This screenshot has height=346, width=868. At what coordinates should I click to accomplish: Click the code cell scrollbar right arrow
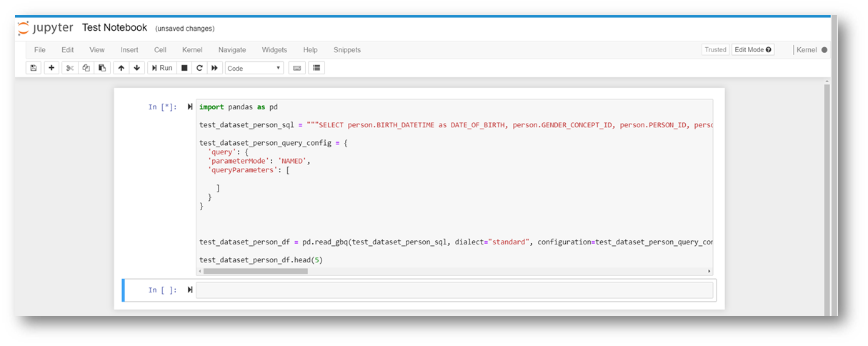point(709,272)
